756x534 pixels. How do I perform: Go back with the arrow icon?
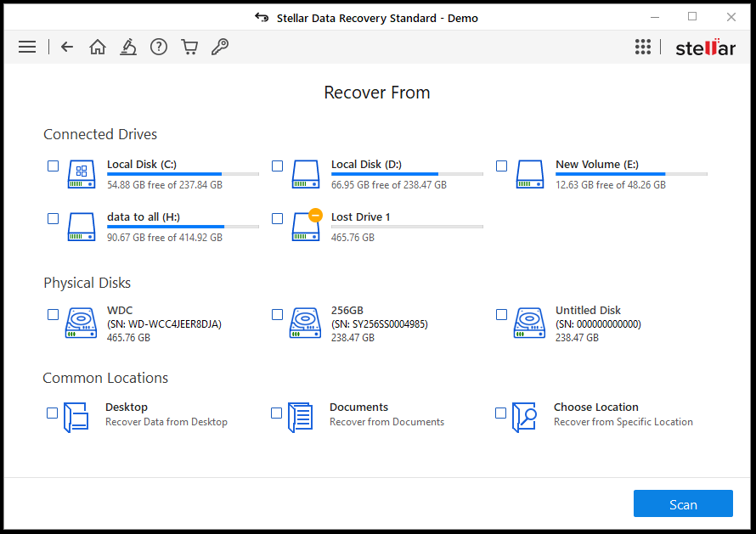point(67,47)
